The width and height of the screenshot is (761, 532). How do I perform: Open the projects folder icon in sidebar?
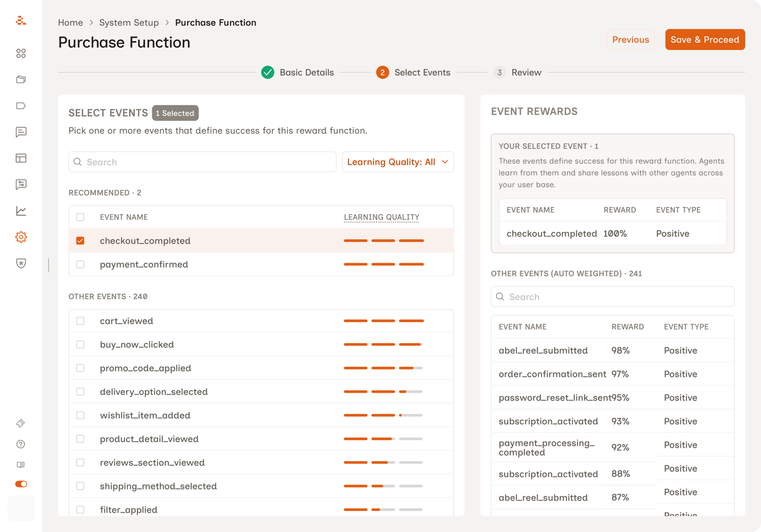coord(21,79)
